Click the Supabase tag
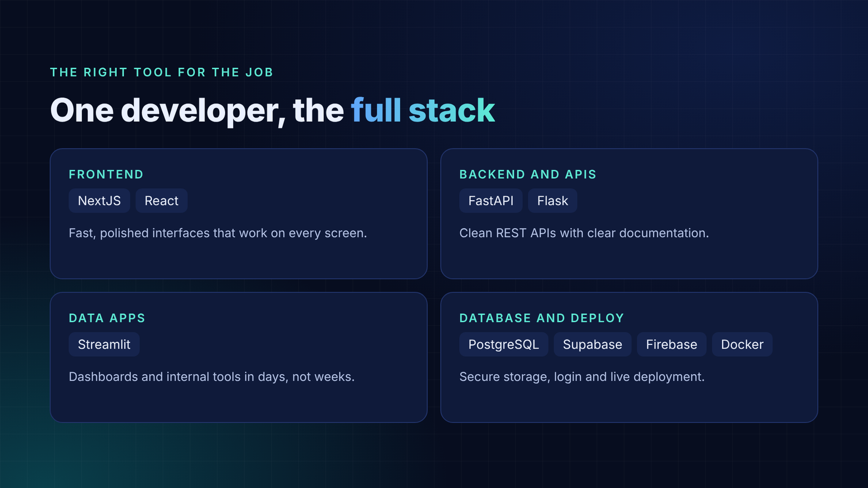Viewport: 868px width, 488px height. tap(592, 344)
